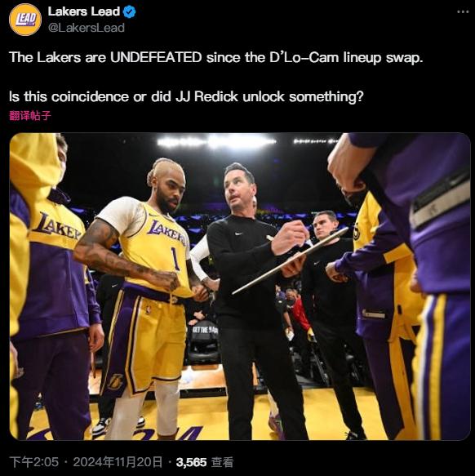475x476 pixels.
Task: Click the Lakers wordmark on yellow jersey
Action: click(166, 233)
